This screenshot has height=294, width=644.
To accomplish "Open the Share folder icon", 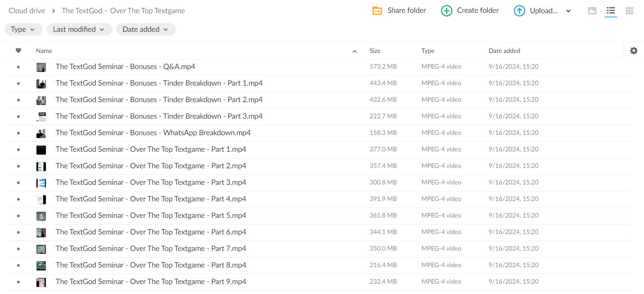I will pyautogui.click(x=377, y=11).
